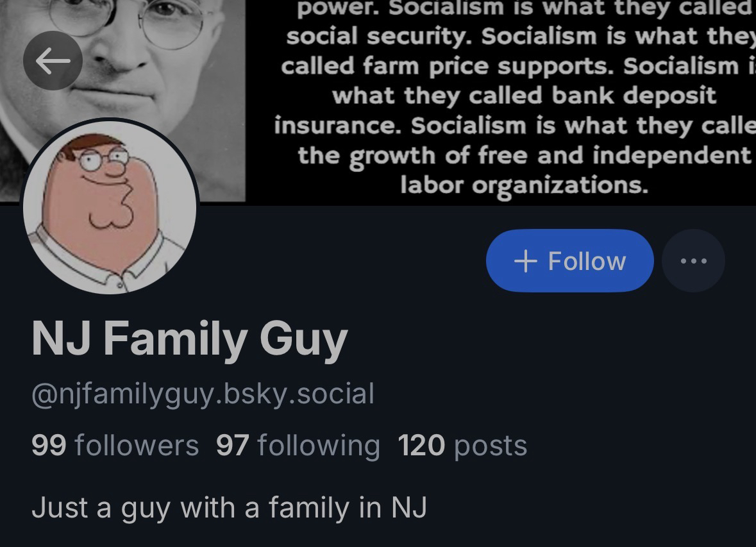Click the "bank deposit" line in banner
Screen dimensions: 756x547
[524, 96]
